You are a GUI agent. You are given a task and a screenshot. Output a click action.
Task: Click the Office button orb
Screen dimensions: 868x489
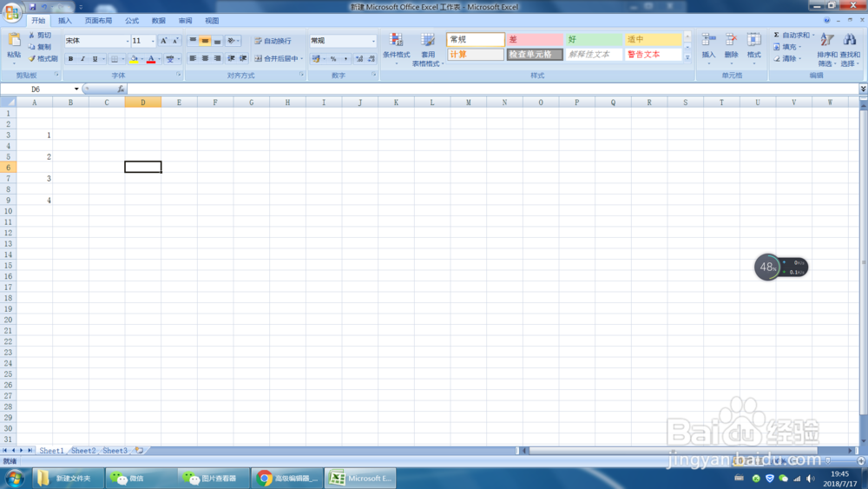(x=12, y=12)
